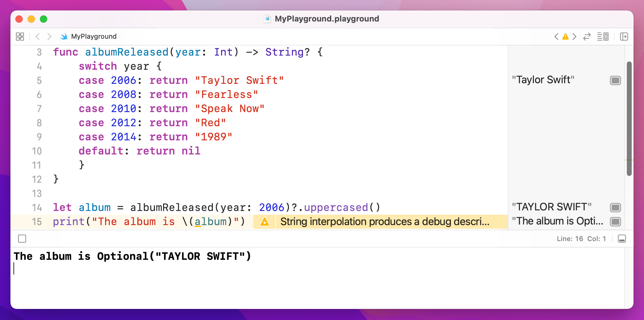Expand the truncated interpolation warning message

(385, 221)
